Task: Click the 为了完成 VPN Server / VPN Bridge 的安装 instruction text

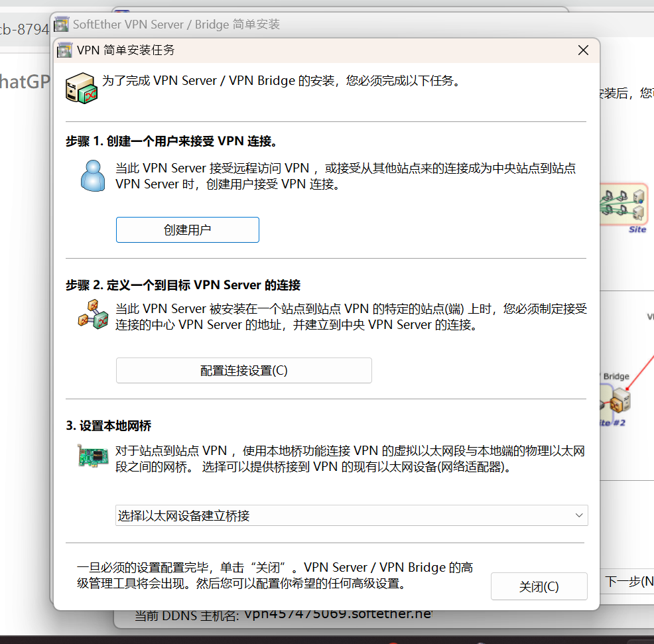Action: [x=281, y=80]
